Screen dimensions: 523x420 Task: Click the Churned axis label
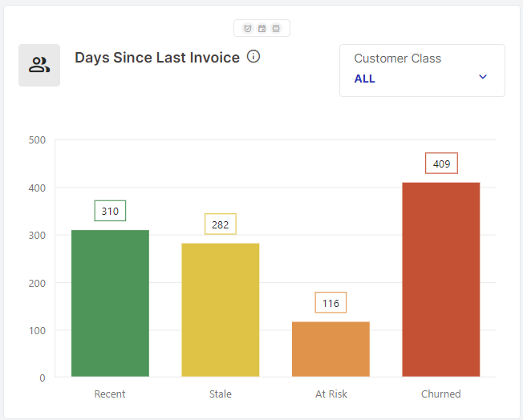(441, 394)
